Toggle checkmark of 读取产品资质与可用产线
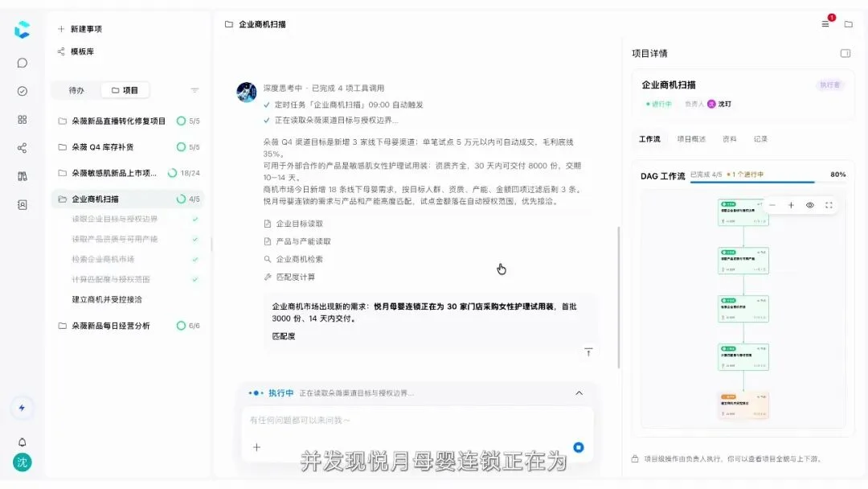 tap(195, 239)
